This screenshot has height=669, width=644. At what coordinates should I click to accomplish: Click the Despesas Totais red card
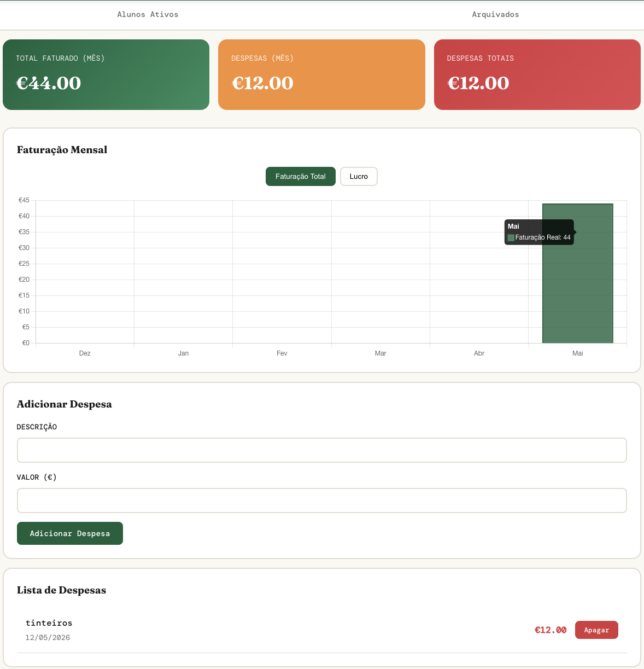tap(537, 74)
